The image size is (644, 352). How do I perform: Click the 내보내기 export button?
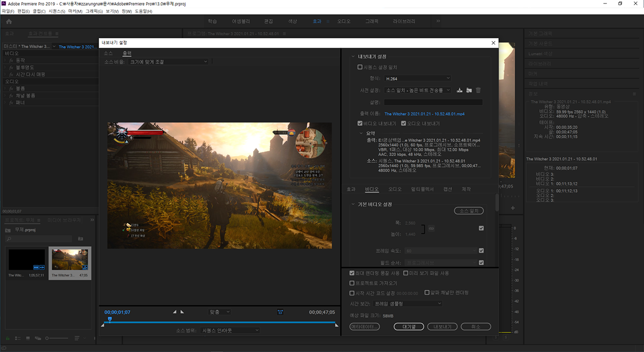tap(442, 327)
